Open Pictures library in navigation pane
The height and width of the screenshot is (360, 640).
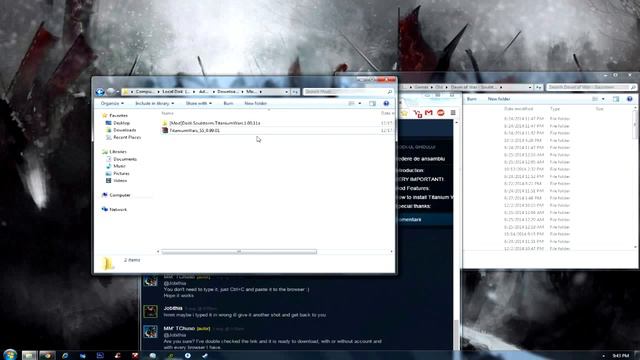tap(121, 173)
